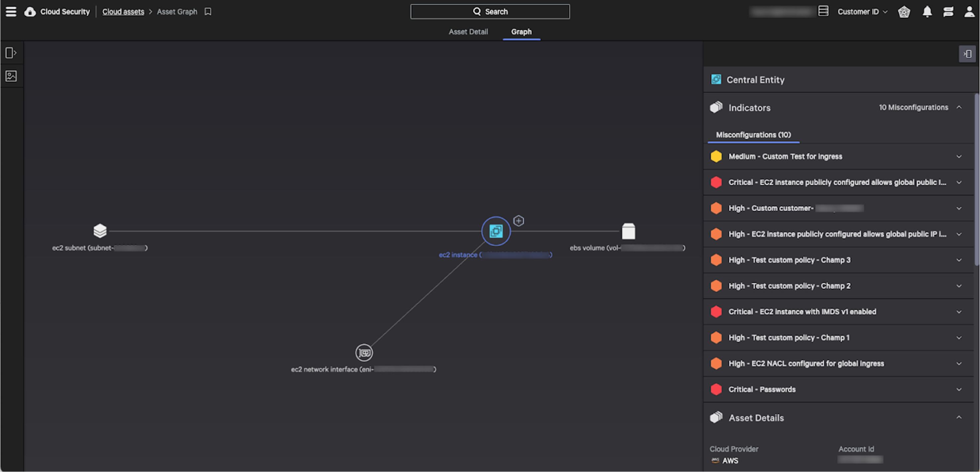This screenshot has width=980, height=472.
Task: Click the ec2 subnet label text
Action: (x=100, y=248)
